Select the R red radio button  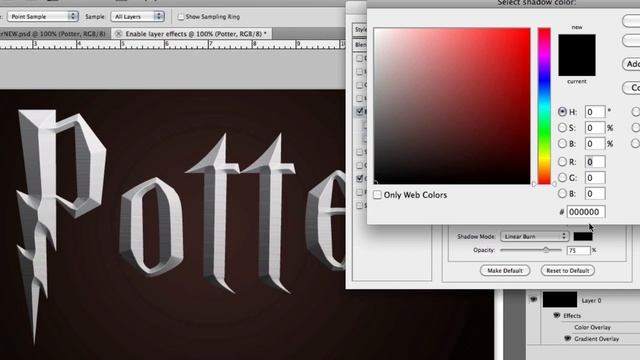coord(562,162)
